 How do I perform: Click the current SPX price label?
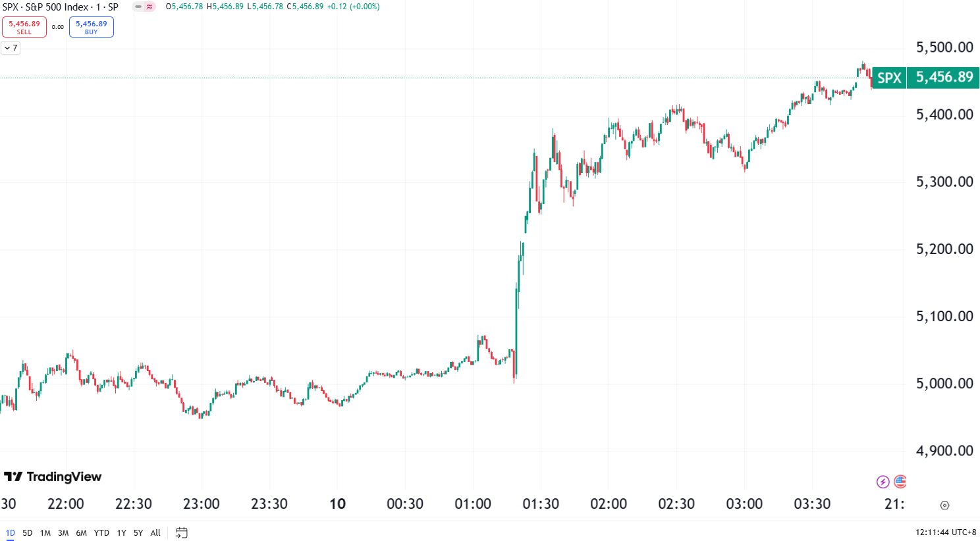(x=943, y=77)
